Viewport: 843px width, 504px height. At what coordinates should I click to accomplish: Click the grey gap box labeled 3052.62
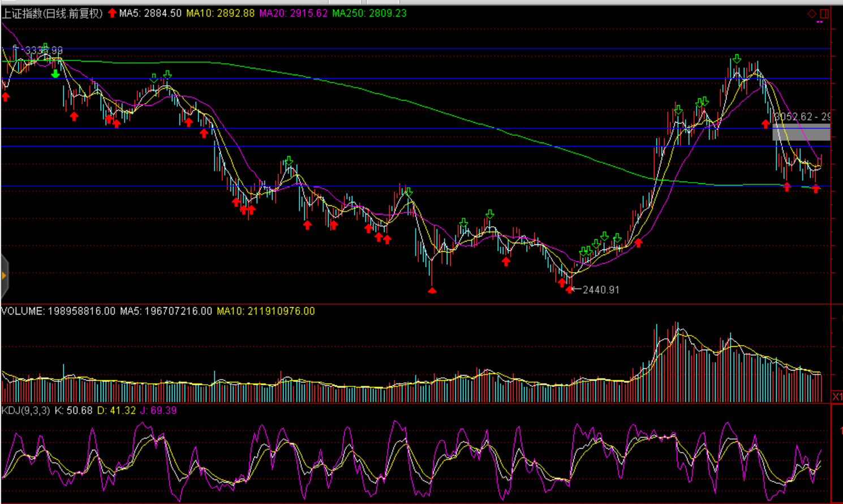pos(801,132)
